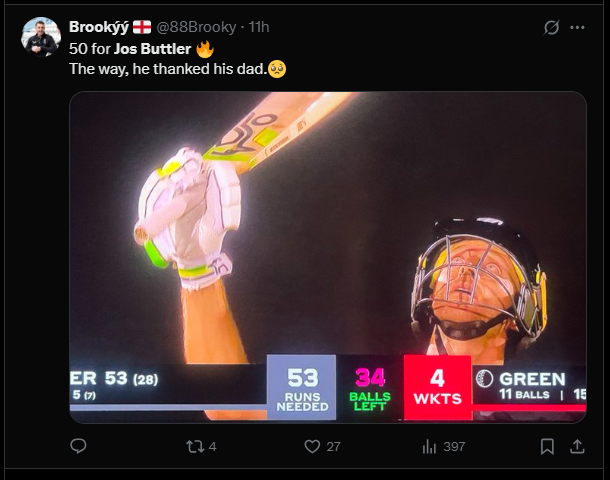This screenshot has height=480, width=610.
Task: Open the Grok explain-post icon
Action: point(551,27)
